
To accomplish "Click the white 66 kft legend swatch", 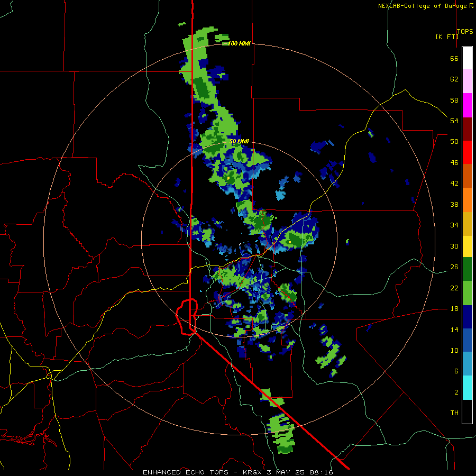I will click(x=467, y=58).
